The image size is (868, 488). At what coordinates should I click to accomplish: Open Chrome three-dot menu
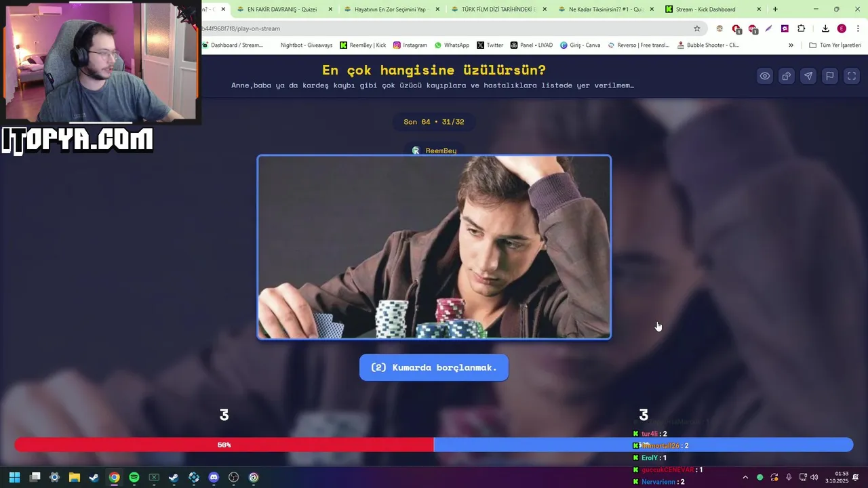[858, 28]
